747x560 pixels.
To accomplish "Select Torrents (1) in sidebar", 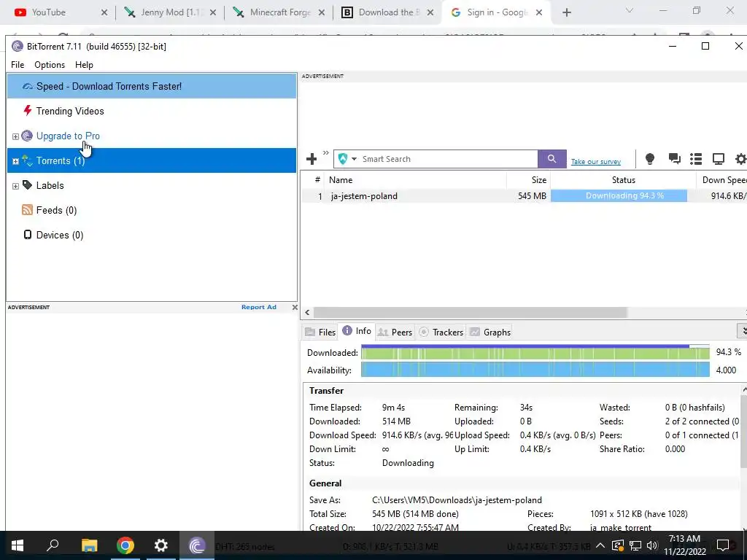I will 152,160.
